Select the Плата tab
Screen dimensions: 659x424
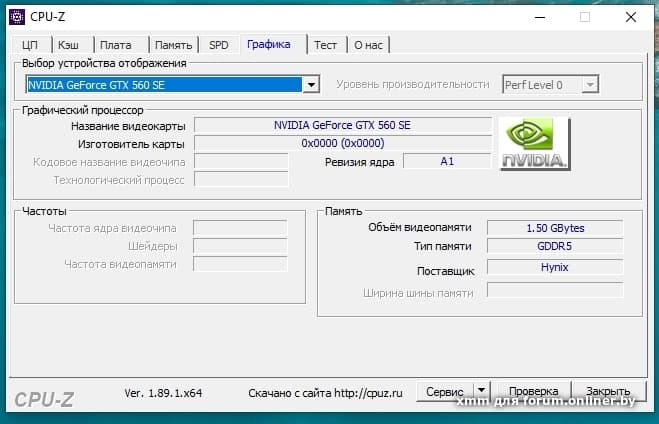tap(116, 45)
